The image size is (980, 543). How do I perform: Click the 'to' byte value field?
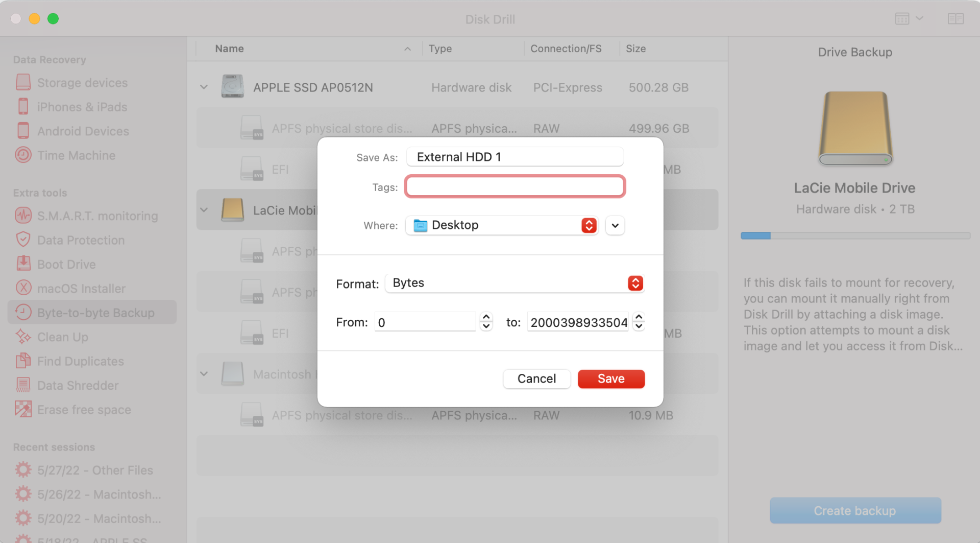[578, 322]
